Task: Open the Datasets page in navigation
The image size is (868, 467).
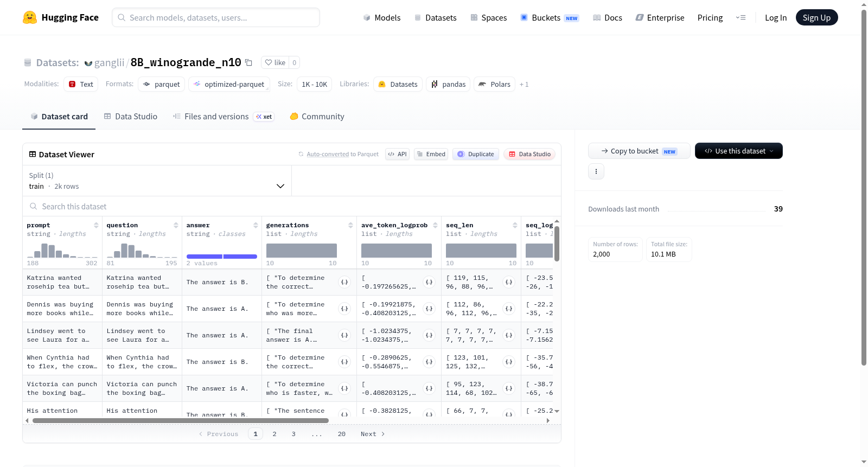Action: (x=435, y=17)
